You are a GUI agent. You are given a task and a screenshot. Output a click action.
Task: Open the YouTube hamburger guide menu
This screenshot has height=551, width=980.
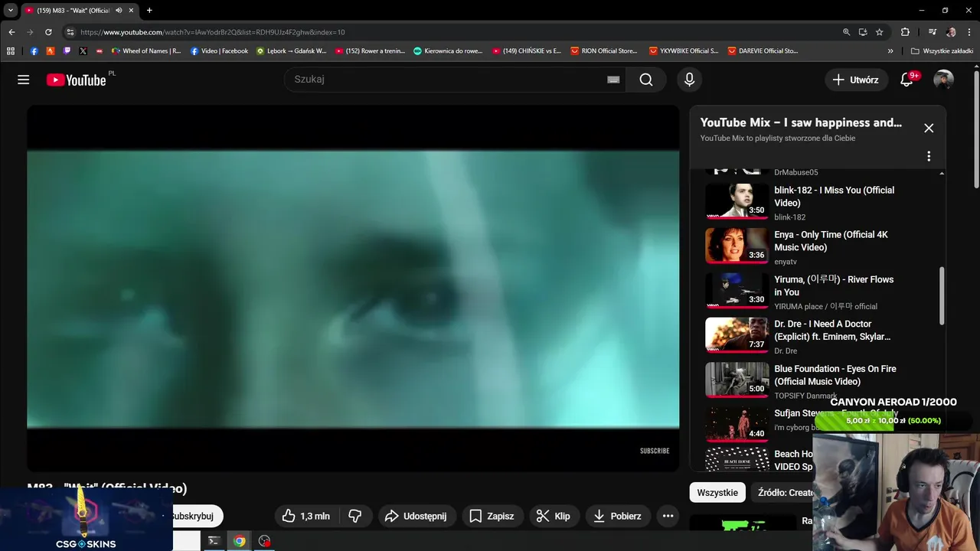click(x=24, y=80)
